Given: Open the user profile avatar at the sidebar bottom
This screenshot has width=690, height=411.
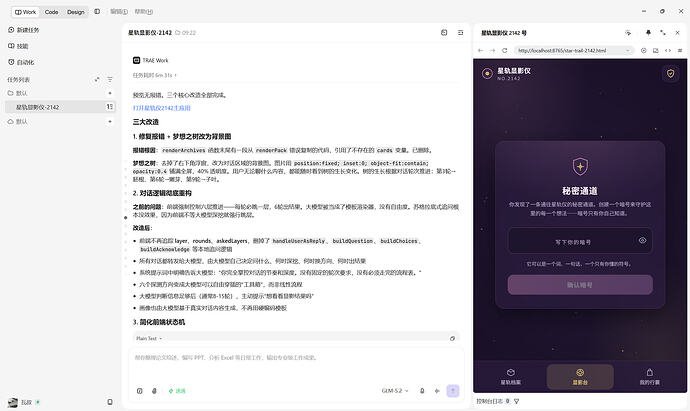Looking at the screenshot, I should click(x=13, y=402).
